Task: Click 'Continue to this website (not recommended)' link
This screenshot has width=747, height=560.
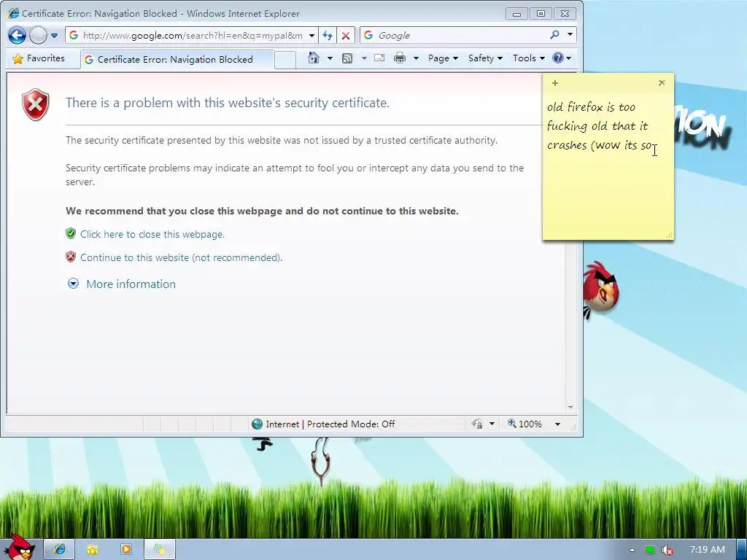Action: pos(181,257)
